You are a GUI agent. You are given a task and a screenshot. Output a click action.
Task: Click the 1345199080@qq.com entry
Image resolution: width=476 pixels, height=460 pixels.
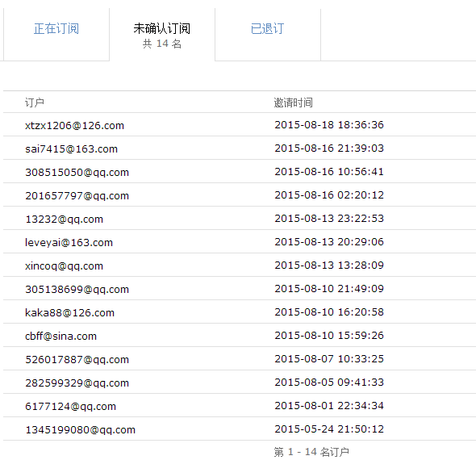(80, 429)
